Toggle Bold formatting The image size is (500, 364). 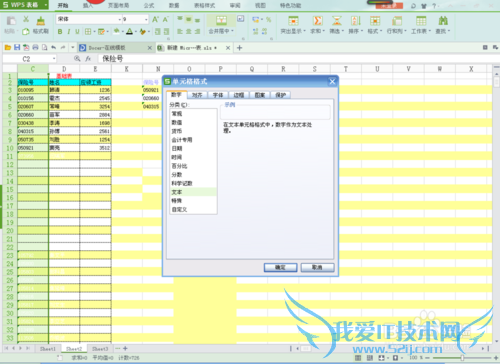(x=60, y=31)
